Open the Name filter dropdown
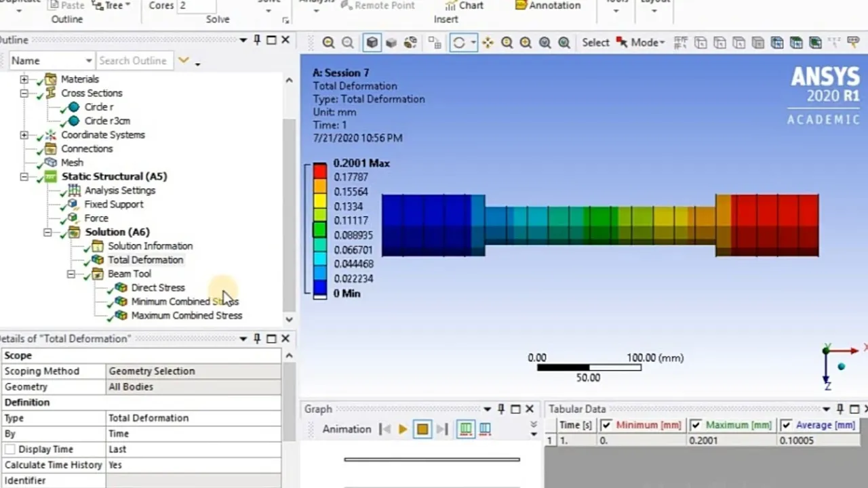The height and width of the screenshot is (488, 868). click(x=88, y=60)
